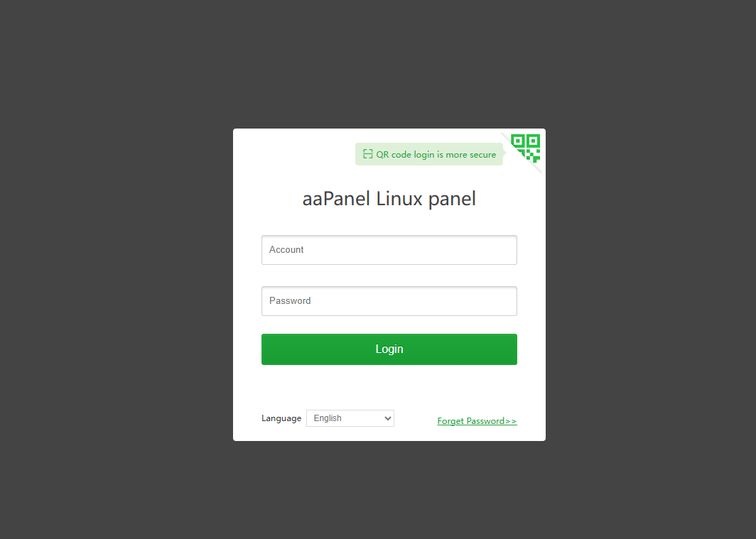756x539 pixels.
Task: Focus the Account input field
Action: tap(389, 250)
